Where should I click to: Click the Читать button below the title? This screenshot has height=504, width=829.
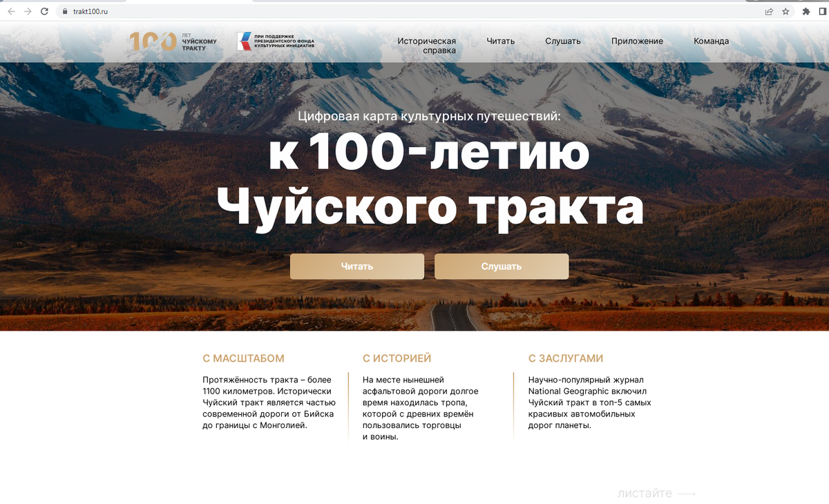(x=357, y=266)
